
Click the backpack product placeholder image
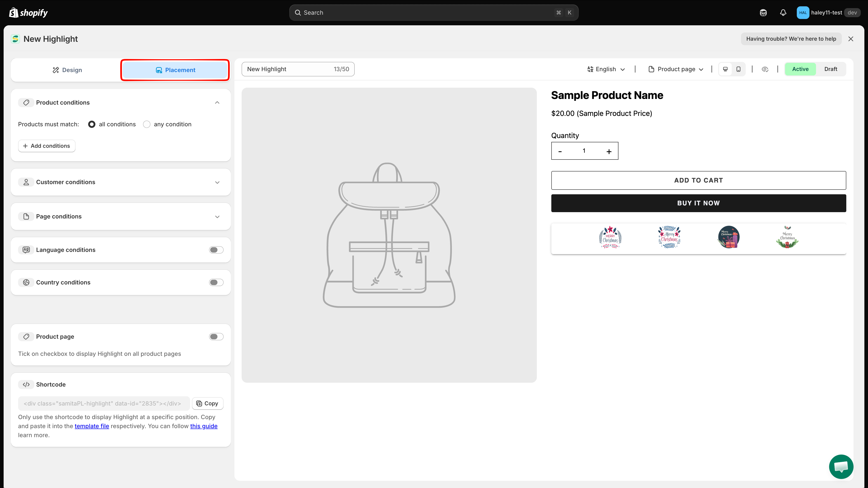pos(389,235)
